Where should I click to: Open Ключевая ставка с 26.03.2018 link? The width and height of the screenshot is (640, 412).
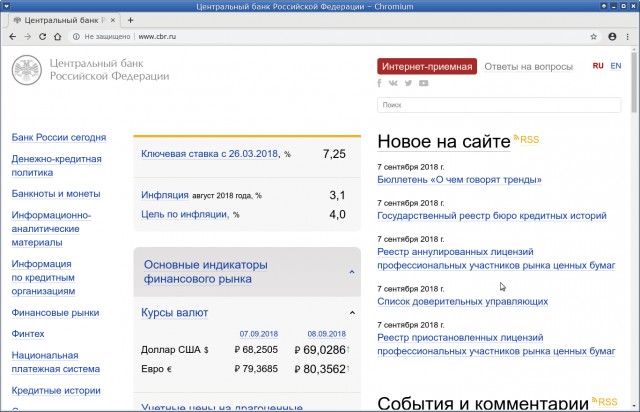click(x=210, y=154)
